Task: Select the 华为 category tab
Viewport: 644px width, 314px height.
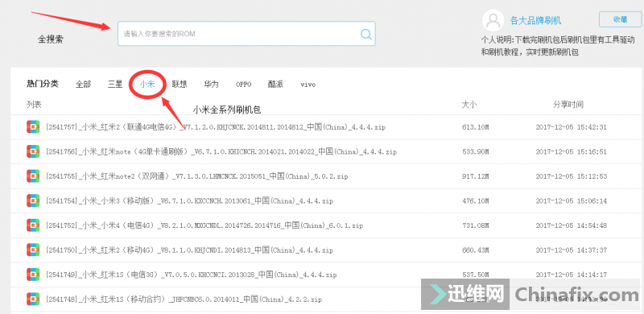Action: pyautogui.click(x=211, y=85)
